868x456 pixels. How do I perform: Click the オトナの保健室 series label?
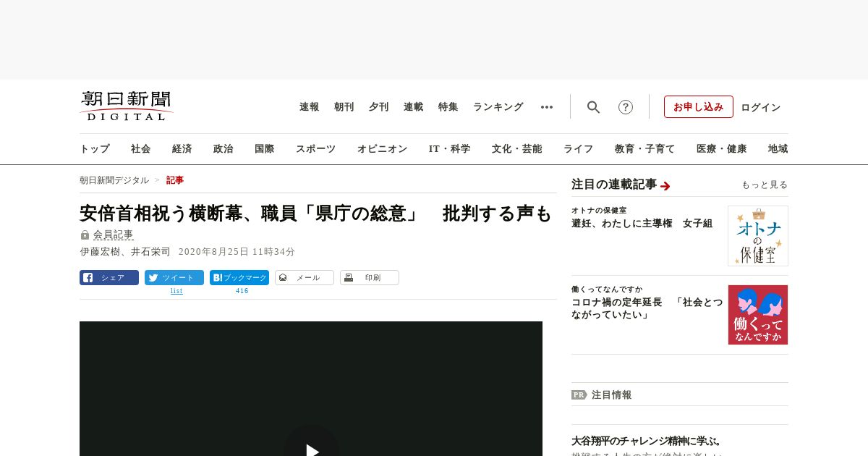pos(599,211)
